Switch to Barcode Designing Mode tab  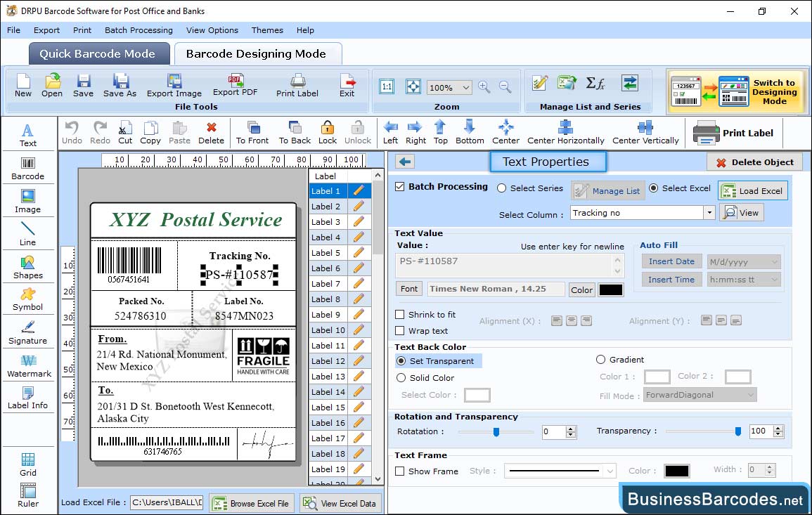tap(257, 54)
